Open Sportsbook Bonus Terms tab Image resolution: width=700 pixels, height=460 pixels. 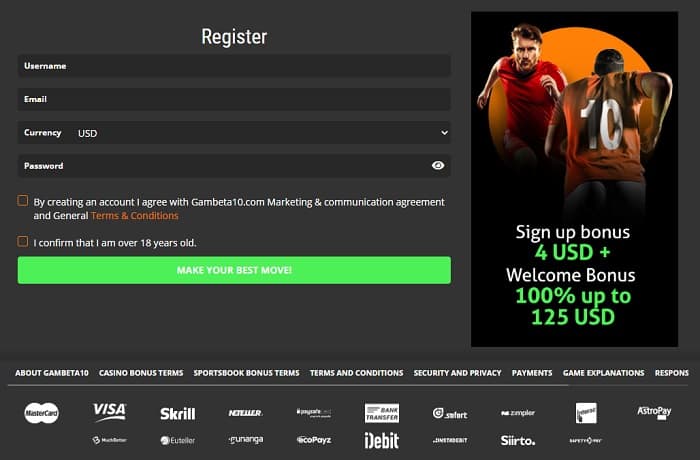(x=246, y=373)
